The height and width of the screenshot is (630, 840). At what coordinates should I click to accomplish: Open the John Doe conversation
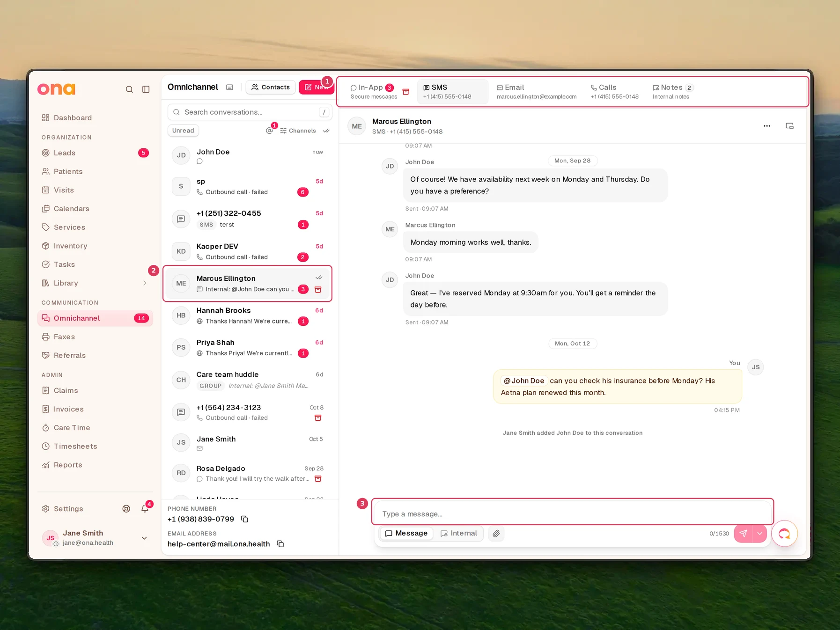[x=248, y=156]
